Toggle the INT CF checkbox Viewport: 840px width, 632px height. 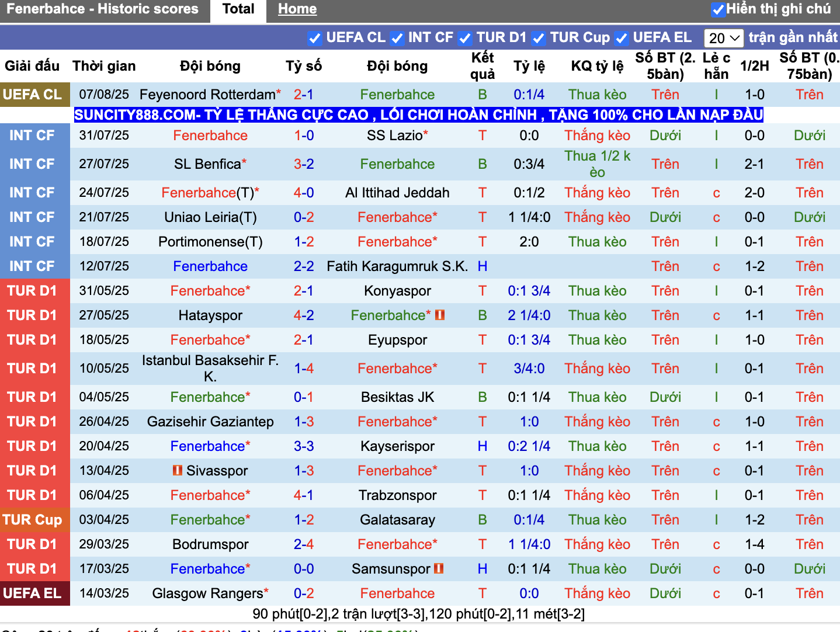397,39
